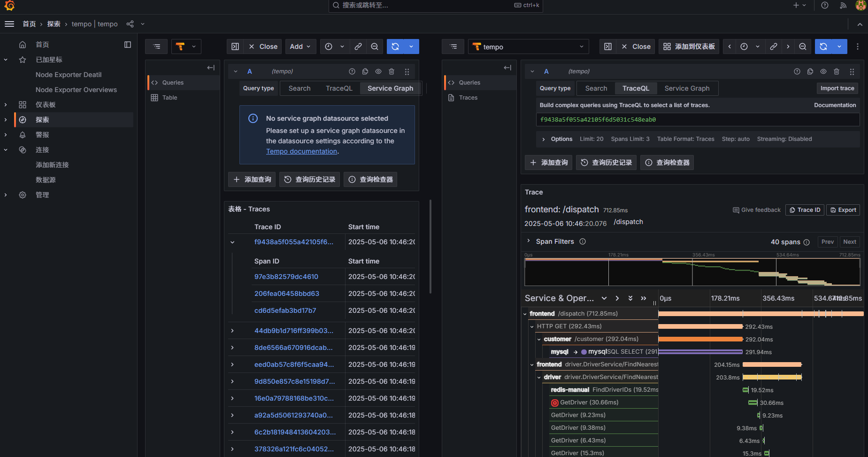Select Service Graph query type in left pane
The width and height of the screenshot is (868, 457).
pos(391,88)
